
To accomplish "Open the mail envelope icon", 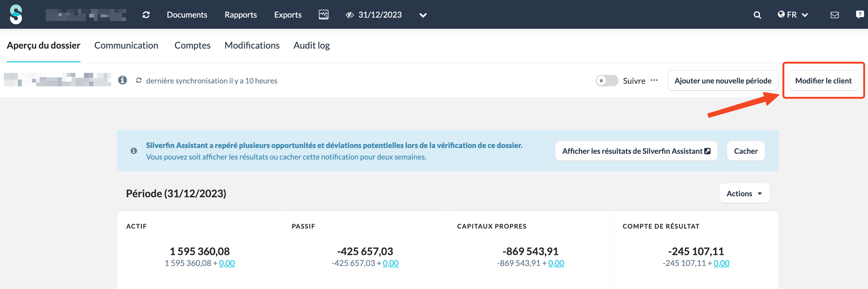I will 835,15.
